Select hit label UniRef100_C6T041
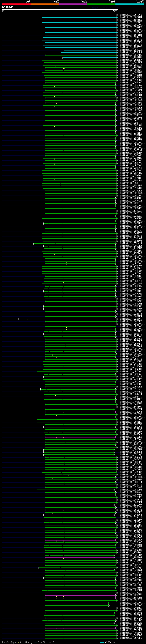This screenshot has height=644, width=146. [x=131, y=15]
